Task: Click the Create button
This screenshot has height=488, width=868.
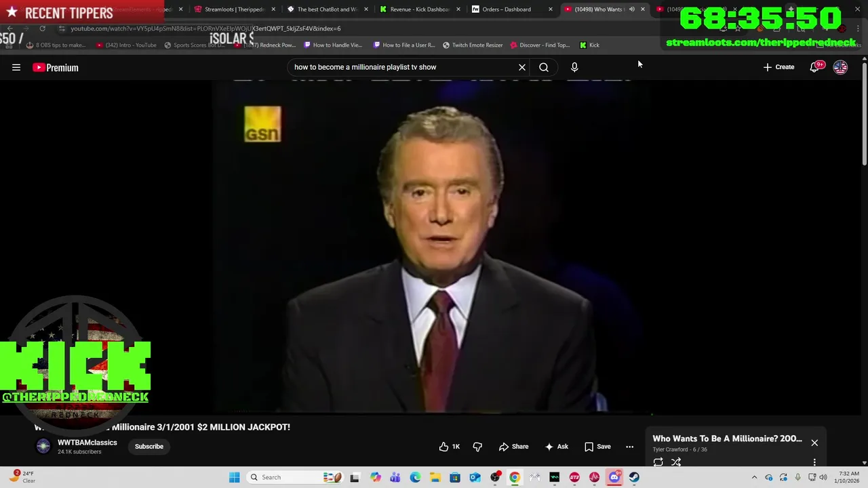Action: pos(778,67)
